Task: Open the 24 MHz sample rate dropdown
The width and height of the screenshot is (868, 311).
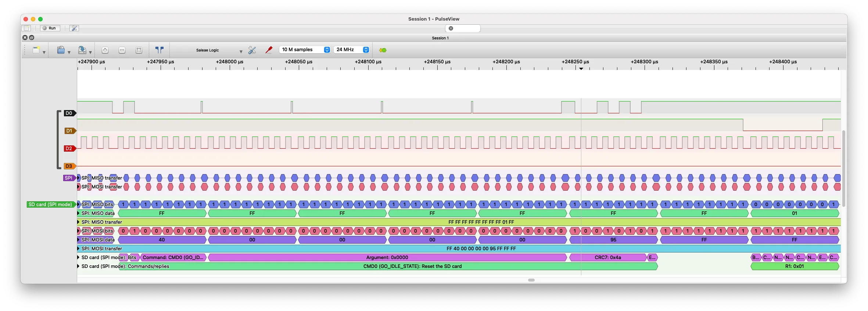Action: (x=352, y=50)
